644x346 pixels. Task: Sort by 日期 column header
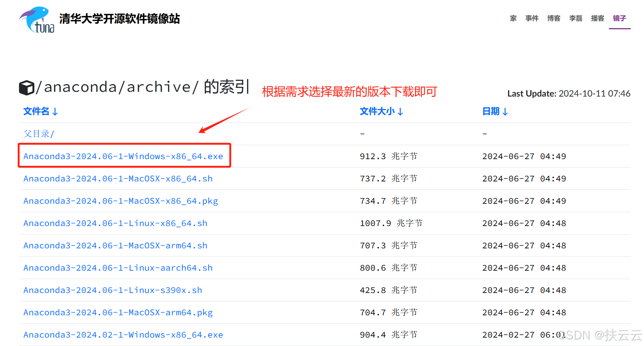495,111
